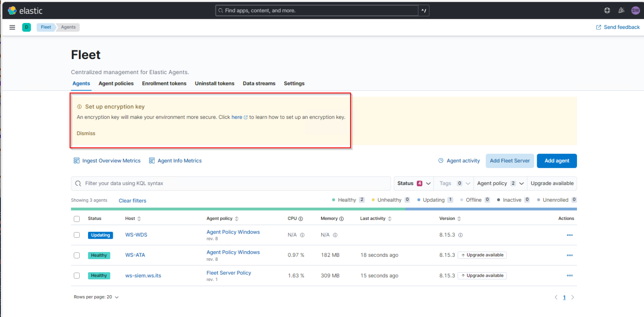Click the CPU column info icon
644x317 pixels.
[301, 219]
